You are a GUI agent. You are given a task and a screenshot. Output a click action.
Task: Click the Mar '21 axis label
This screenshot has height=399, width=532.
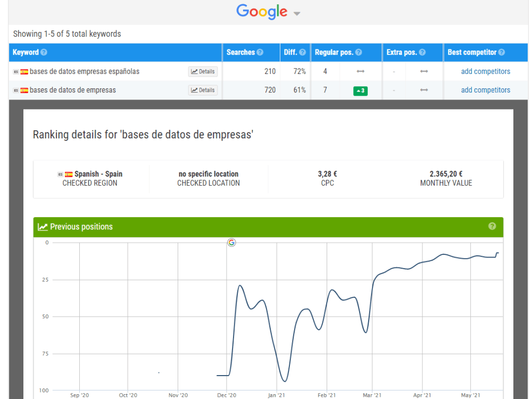pyautogui.click(x=372, y=395)
